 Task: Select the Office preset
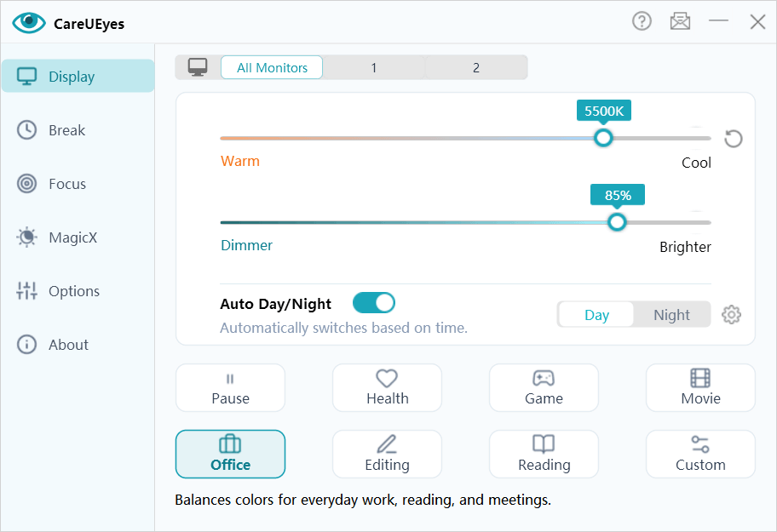(x=230, y=454)
